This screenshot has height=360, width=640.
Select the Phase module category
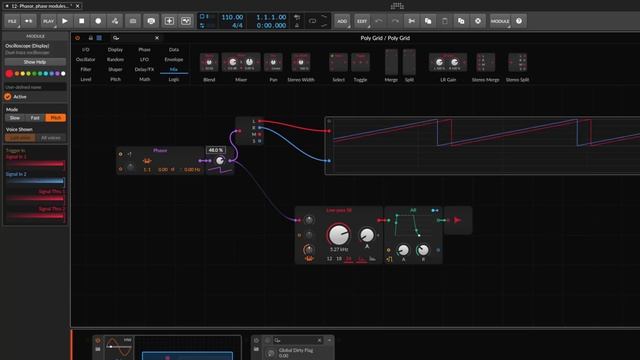144,49
